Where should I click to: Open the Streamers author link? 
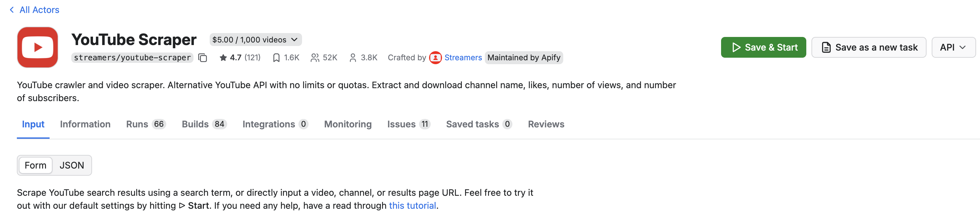click(x=463, y=57)
